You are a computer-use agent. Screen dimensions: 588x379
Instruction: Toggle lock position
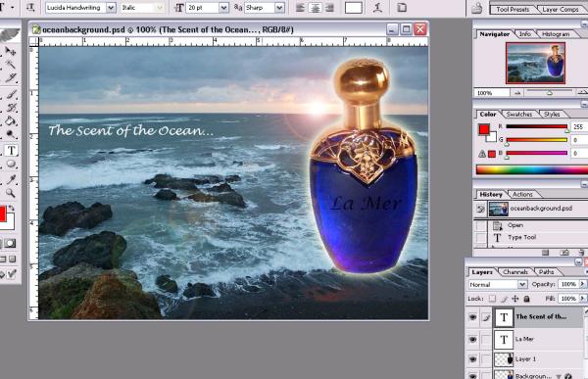tap(515, 299)
